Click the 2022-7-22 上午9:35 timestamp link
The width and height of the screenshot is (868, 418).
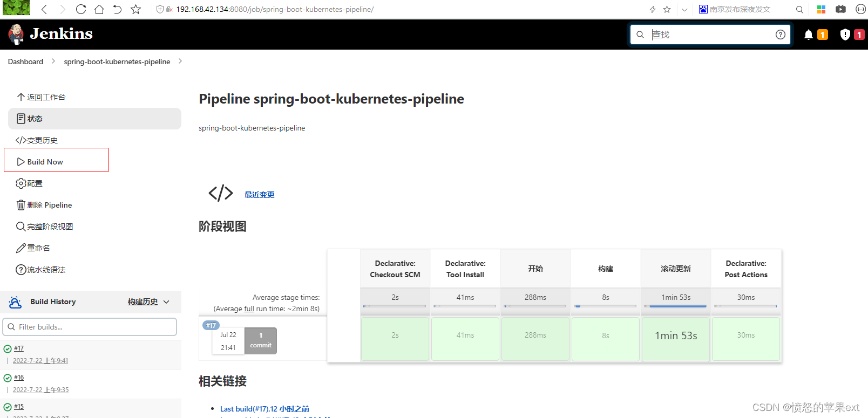(x=41, y=390)
